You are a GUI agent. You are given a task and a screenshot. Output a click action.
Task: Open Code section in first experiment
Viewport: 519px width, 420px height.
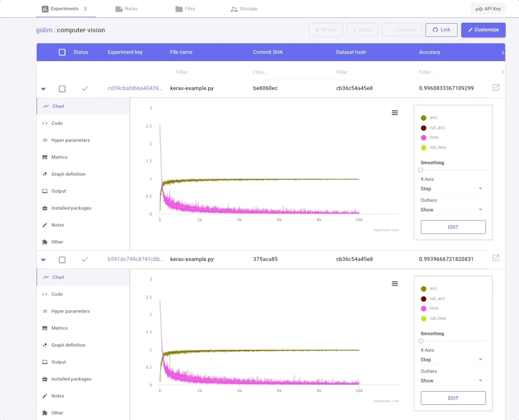click(x=57, y=123)
